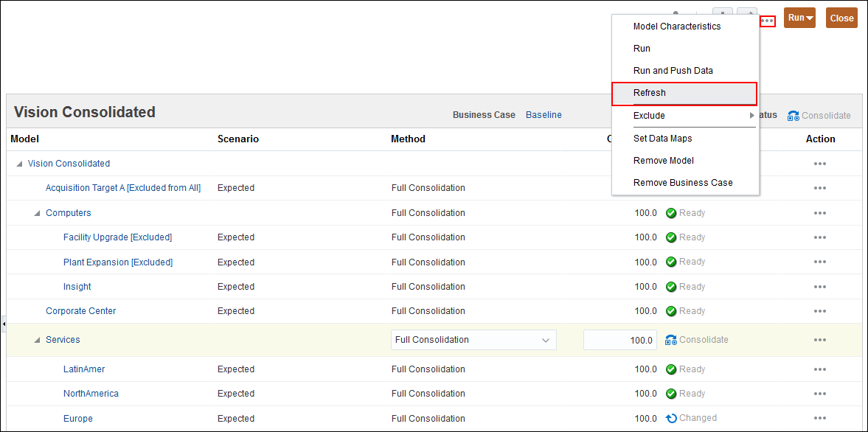868x432 pixels.
Task: Open Full Consolidation method dropdown for Services
Action: pos(473,340)
